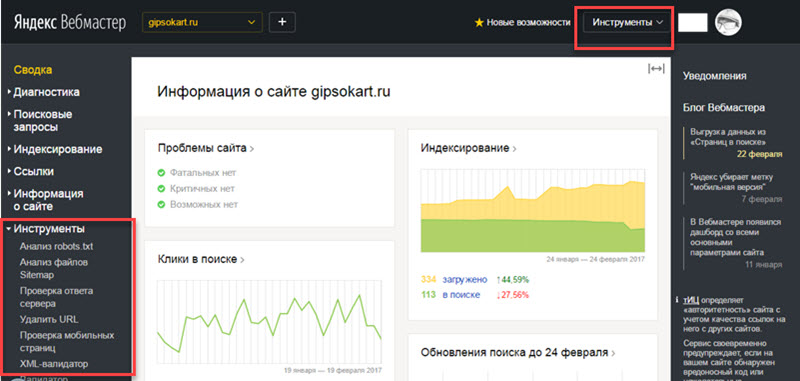Viewport: 800px width, 381px height.
Task: Click the тИЦ link in info text
Action: (x=691, y=299)
